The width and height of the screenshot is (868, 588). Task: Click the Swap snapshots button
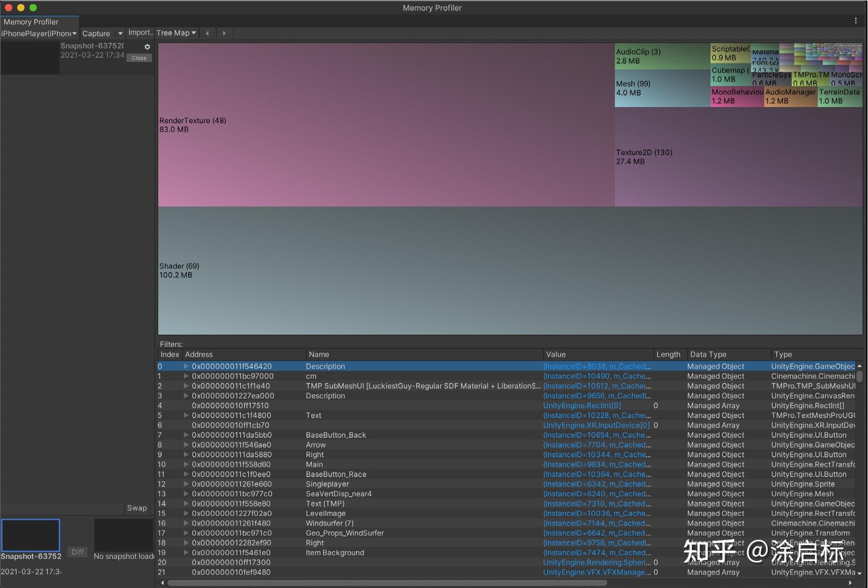pos(137,508)
